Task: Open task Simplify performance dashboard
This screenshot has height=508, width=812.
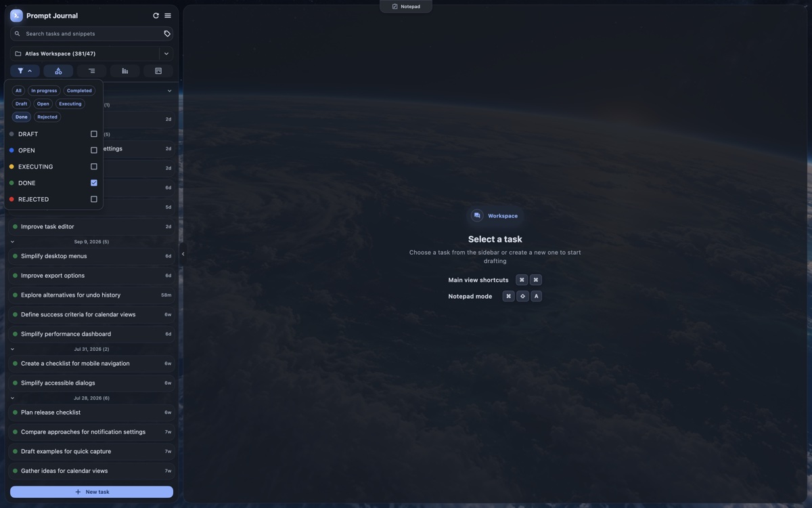Action: 91,334
